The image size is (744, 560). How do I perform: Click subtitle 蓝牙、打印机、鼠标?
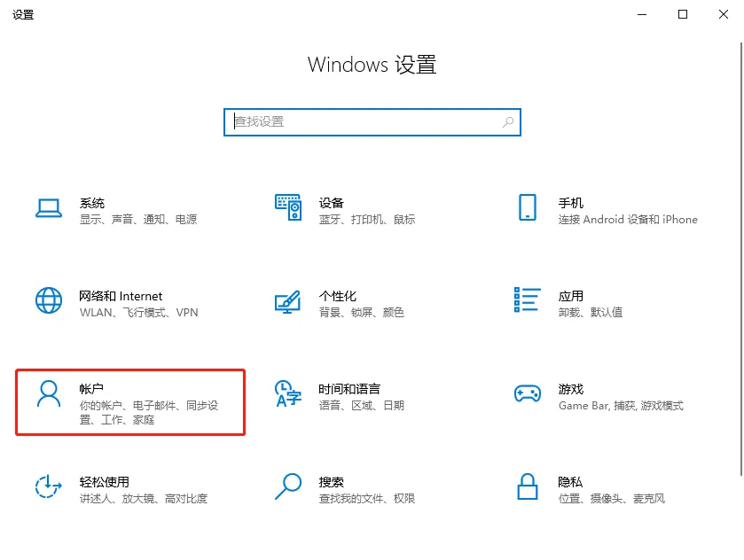pyautogui.click(x=366, y=220)
